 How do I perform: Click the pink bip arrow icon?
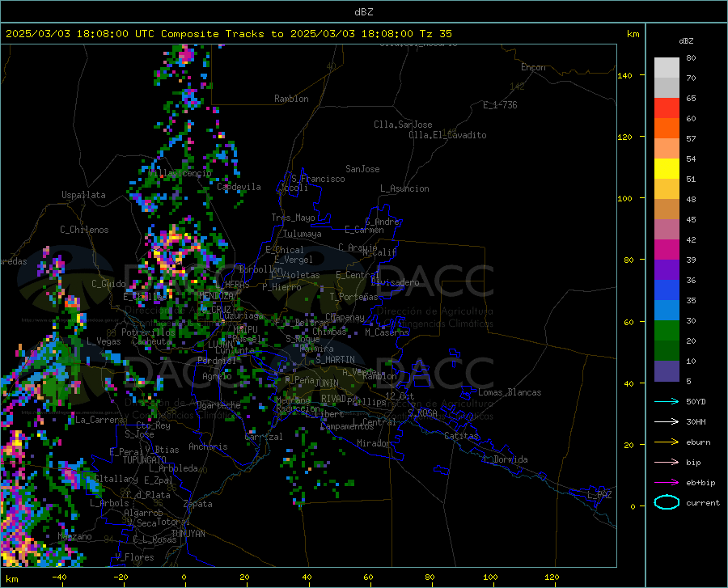click(x=667, y=463)
